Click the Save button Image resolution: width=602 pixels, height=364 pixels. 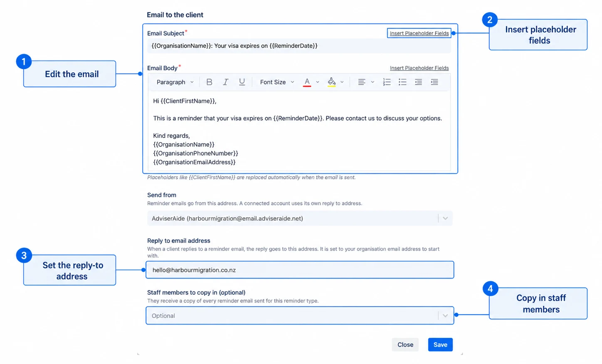click(440, 344)
